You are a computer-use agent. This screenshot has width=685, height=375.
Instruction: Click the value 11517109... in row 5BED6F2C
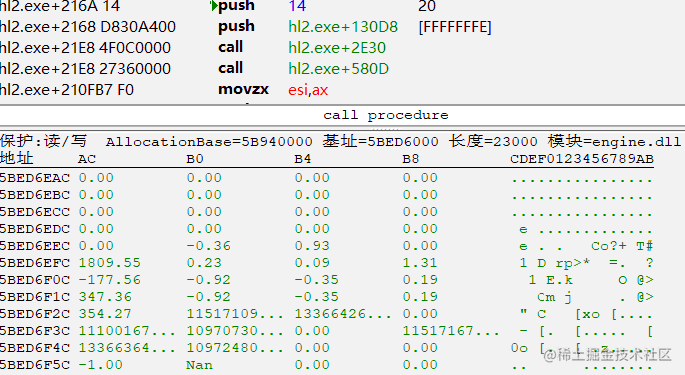pos(235,314)
